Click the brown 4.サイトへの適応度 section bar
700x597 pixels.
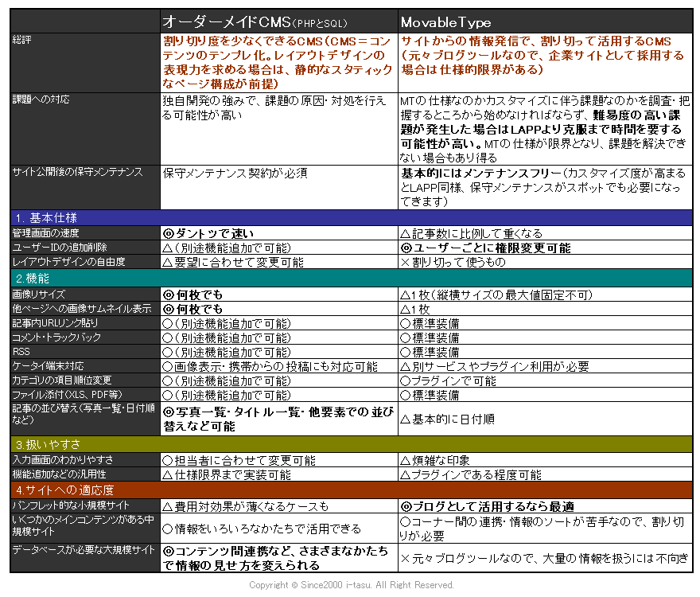coord(350,489)
